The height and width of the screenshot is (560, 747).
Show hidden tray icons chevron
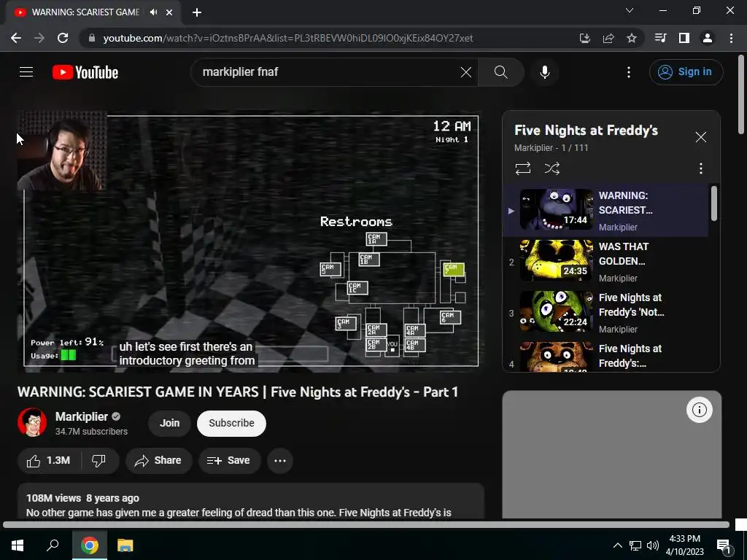pos(617,545)
